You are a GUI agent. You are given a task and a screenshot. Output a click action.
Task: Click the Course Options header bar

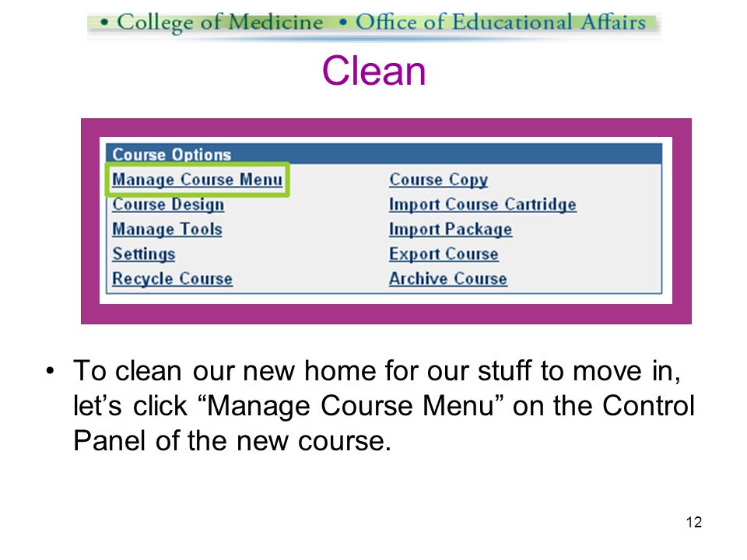[384, 154]
